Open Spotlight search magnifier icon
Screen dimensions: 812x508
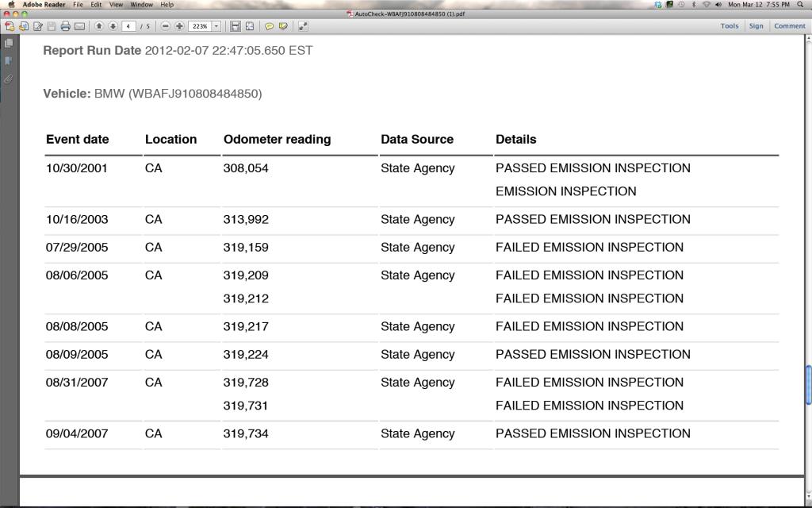pyautogui.click(x=800, y=4)
